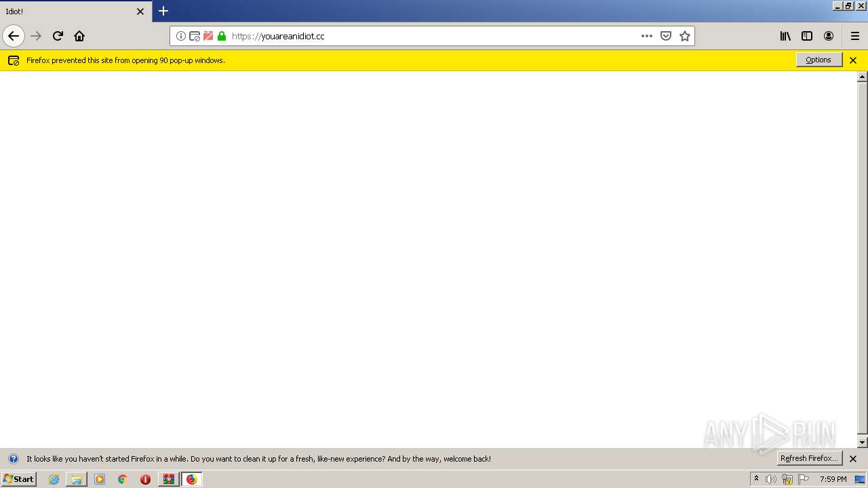Open pop-up blocker Options
Image resolution: width=868 pixels, height=488 pixels.
[818, 60]
